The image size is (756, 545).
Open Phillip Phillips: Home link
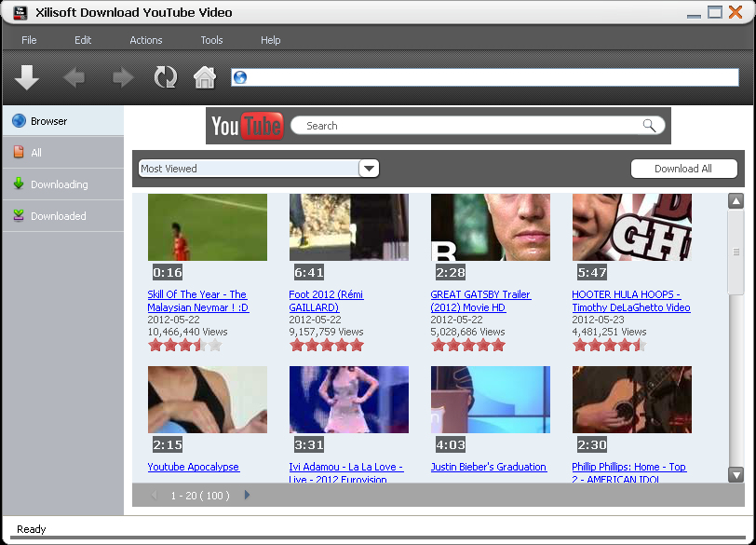(628, 472)
